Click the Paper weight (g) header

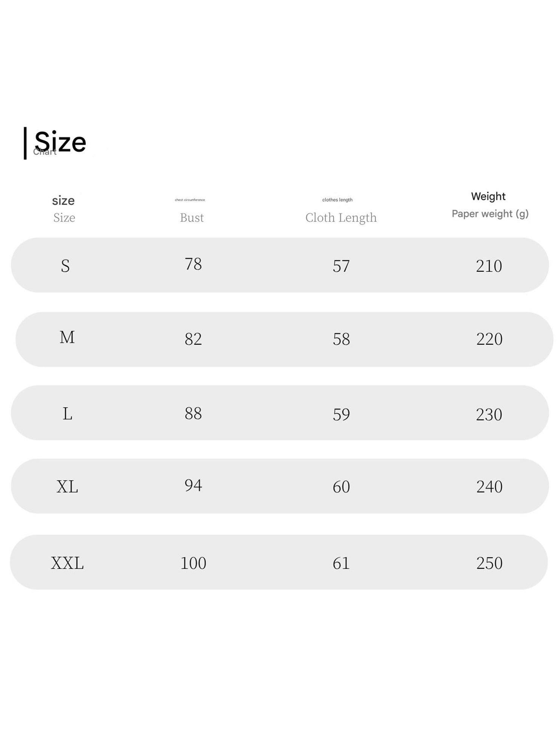(490, 214)
